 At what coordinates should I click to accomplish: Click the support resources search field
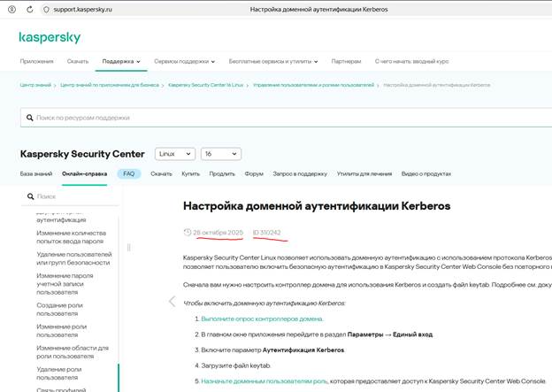pos(286,118)
